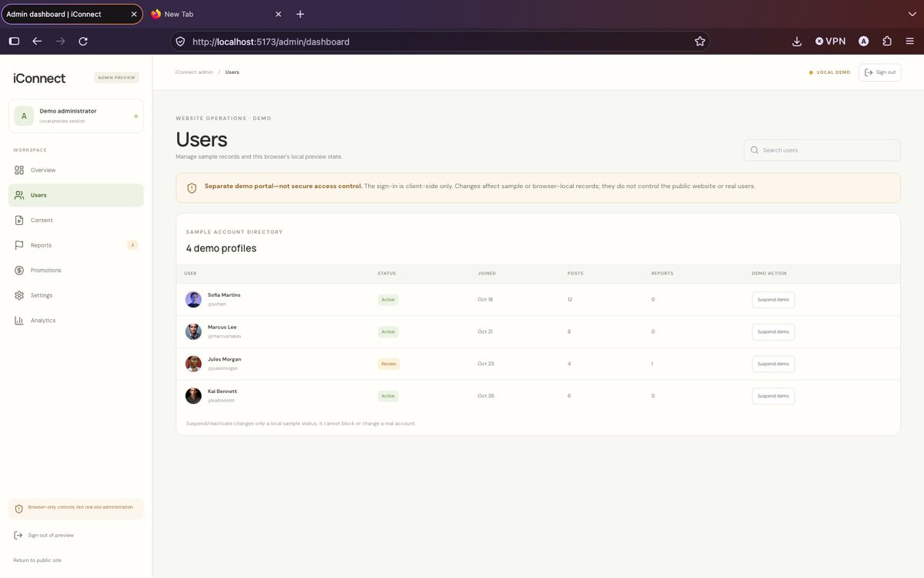Switch to the New Tab browser tab
Viewport: 924px width, 578px height.
click(217, 14)
